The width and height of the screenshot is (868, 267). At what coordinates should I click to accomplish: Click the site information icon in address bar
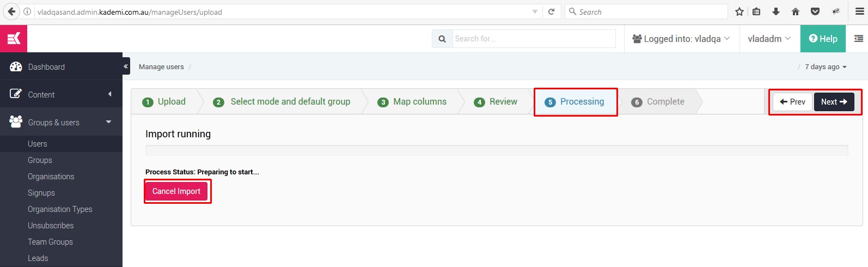click(x=27, y=11)
